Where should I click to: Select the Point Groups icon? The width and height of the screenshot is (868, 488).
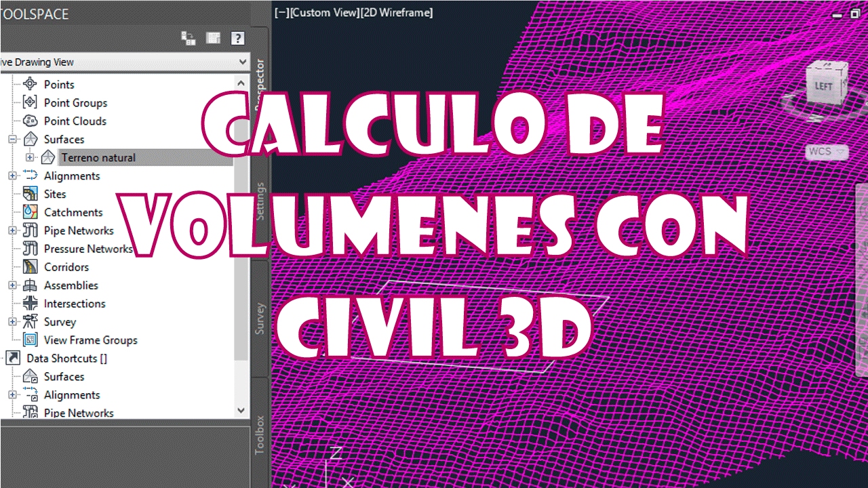click(x=31, y=102)
